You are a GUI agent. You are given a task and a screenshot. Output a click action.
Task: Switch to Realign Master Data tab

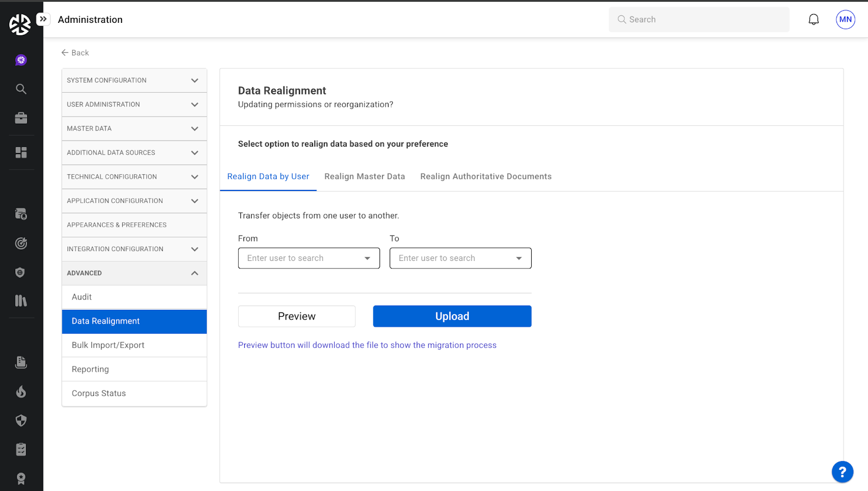pos(365,176)
